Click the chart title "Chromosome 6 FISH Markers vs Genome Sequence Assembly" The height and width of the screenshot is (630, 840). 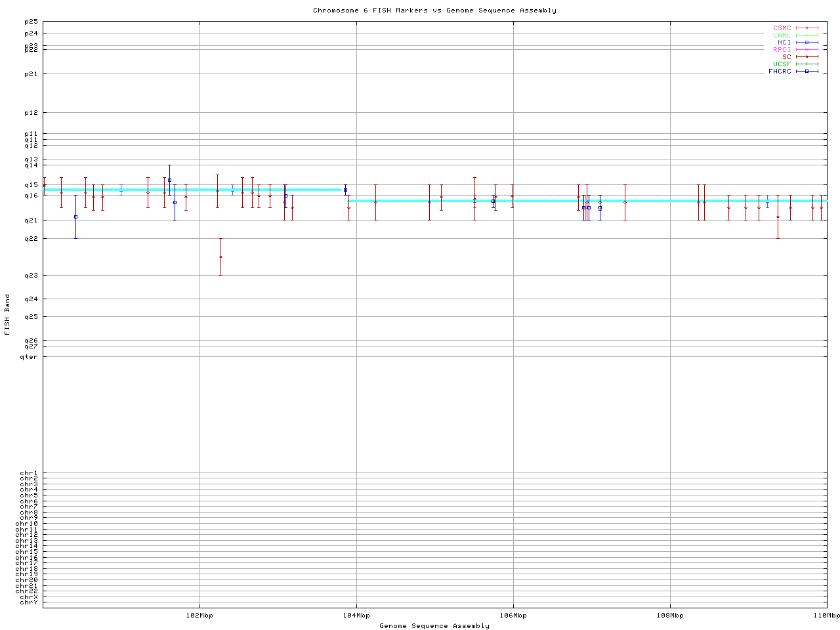tap(434, 10)
